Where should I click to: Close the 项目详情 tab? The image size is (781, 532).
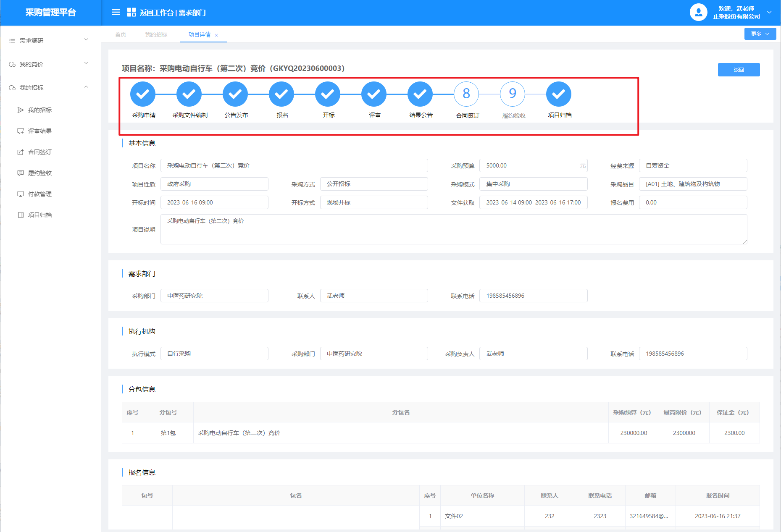click(216, 35)
